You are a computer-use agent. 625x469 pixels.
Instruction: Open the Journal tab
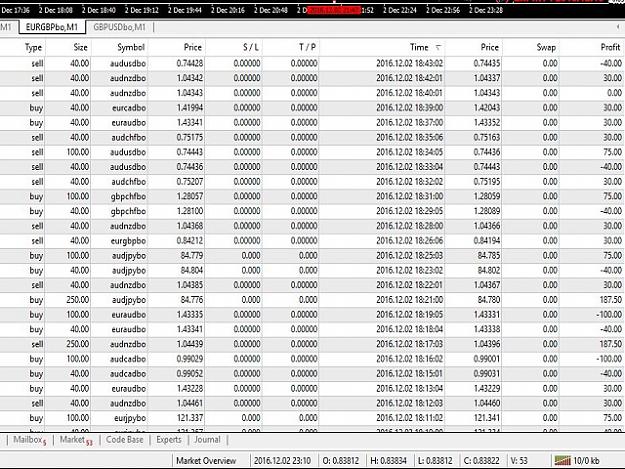click(207, 440)
